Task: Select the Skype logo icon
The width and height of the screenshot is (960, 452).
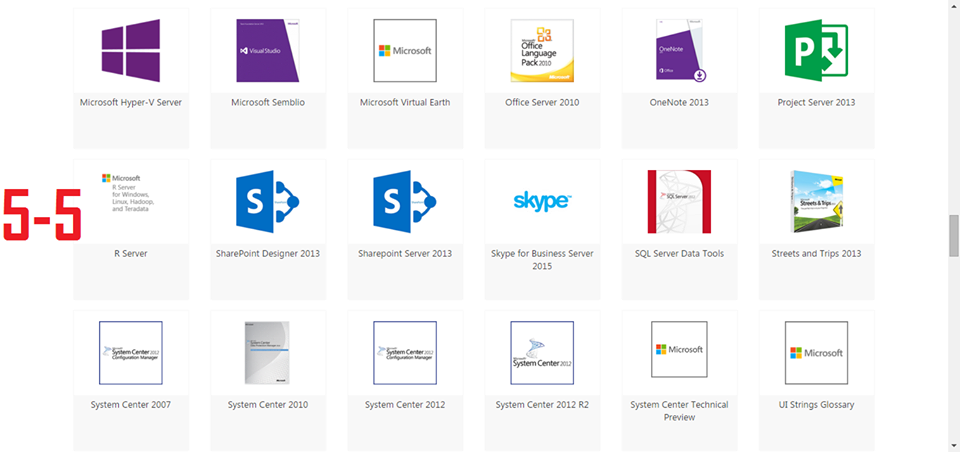Action: coord(542,201)
